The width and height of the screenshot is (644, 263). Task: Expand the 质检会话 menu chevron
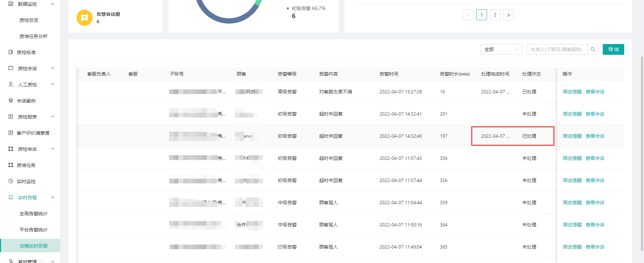point(53,68)
